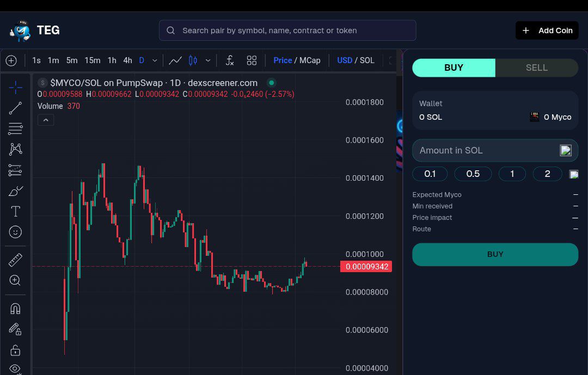Image resolution: width=588 pixels, height=375 pixels.
Task: Select the ruler measure tool
Action: tap(15, 260)
